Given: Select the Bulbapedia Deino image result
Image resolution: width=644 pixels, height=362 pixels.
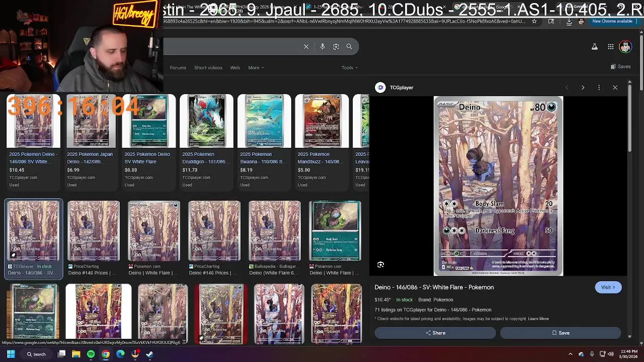Looking at the screenshot, I should pos(275,238).
